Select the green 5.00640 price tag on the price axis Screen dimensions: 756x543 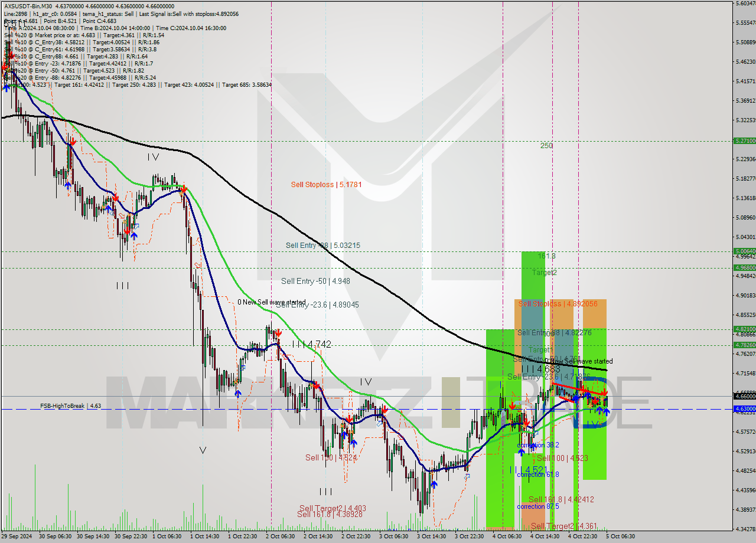[744, 251]
